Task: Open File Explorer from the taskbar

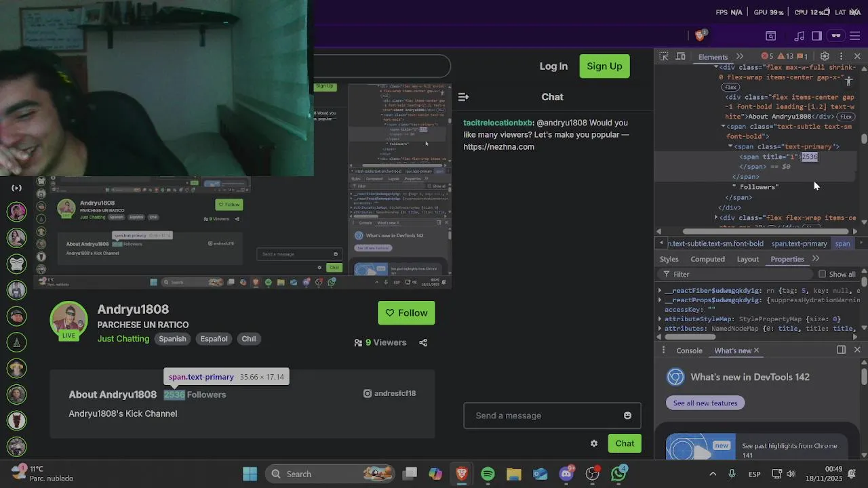Action: [x=513, y=474]
